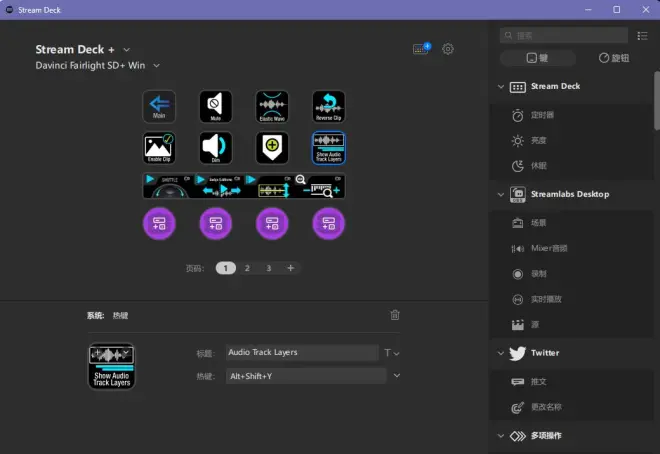Viewport: 660px width, 454px height.
Task: Select the Dim speaker key
Action: click(x=216, y=148)
